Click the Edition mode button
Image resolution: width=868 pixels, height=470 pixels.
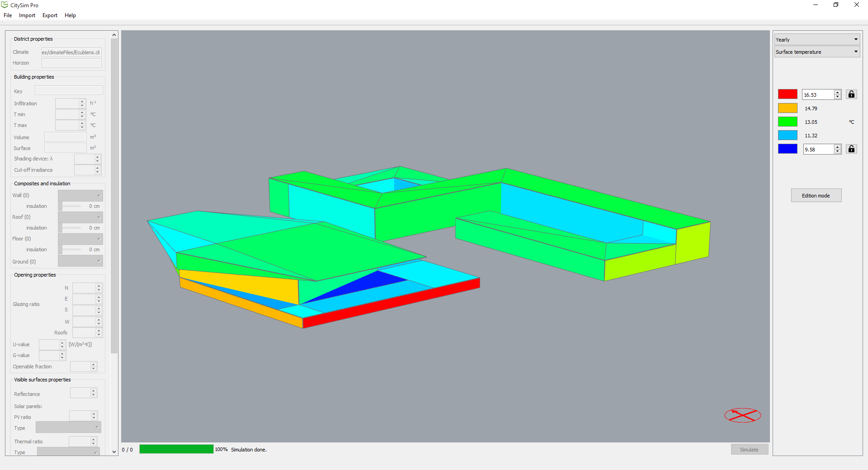(x=816, y=196)
